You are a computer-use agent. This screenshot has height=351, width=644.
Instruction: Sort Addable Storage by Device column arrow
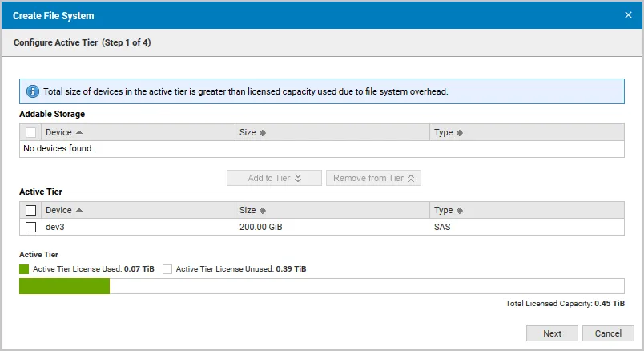[79, 132]
